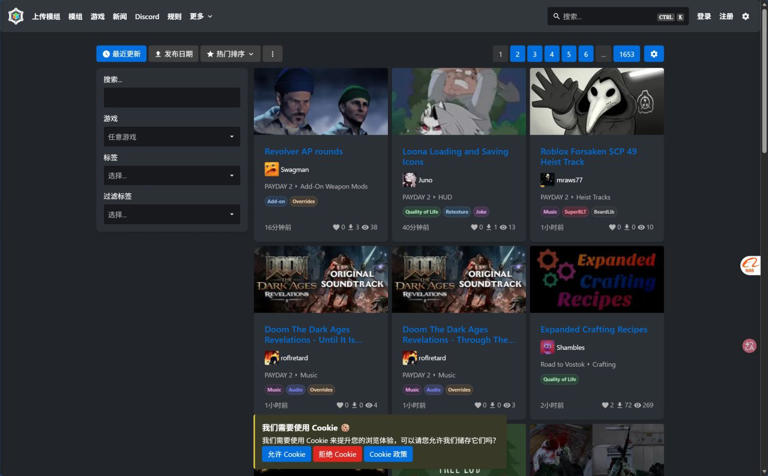Image resolution: width=768 pixels, height=476 pixels.
Task: Toggle the 发布日期 sort option
Action: tap(173, 54)
